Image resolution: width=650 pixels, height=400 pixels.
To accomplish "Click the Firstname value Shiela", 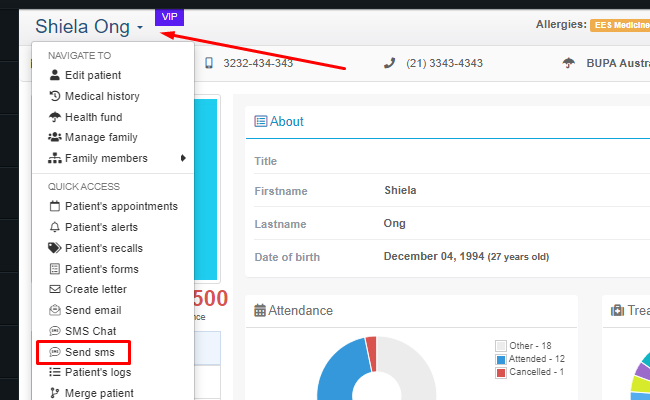I will point(400,190).
